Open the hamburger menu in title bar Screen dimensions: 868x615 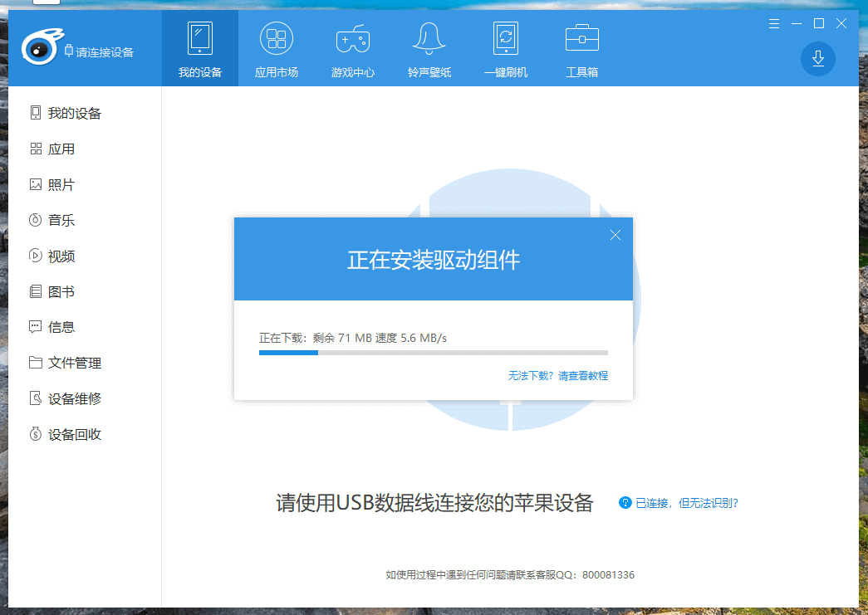pos(774,23)
